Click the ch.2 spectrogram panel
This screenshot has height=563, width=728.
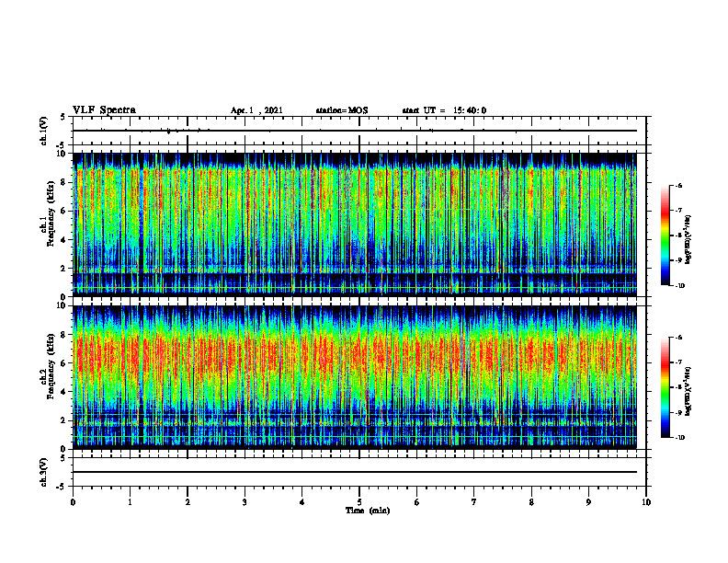click(x=355, y=377)
